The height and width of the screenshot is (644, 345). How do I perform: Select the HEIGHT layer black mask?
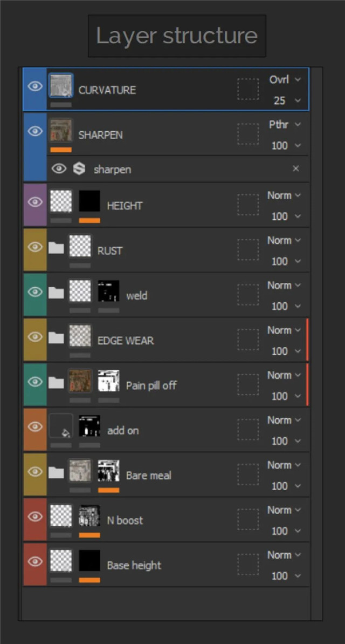pyautogui.click(x=89, y=201)
